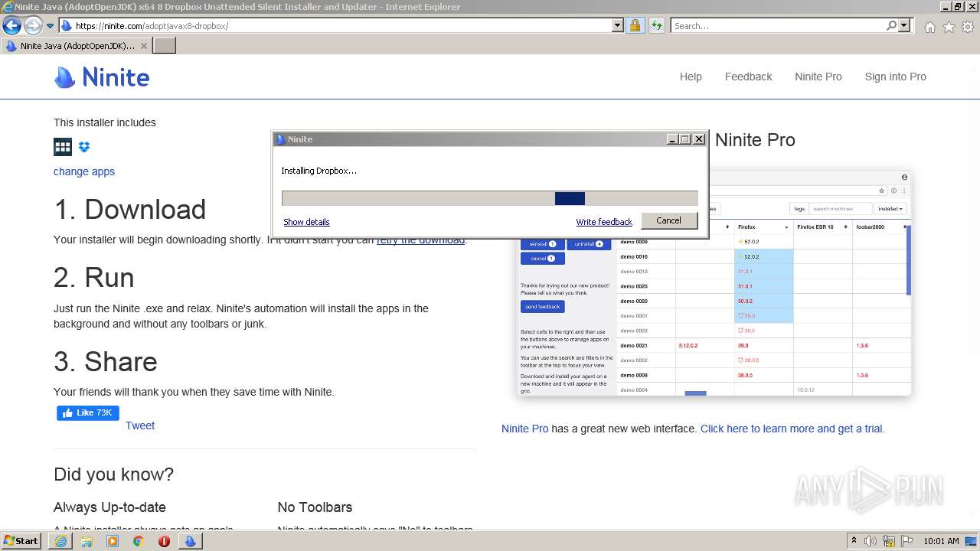
Task: Open search provider dropdown arrow
Action: pos(904,26)
